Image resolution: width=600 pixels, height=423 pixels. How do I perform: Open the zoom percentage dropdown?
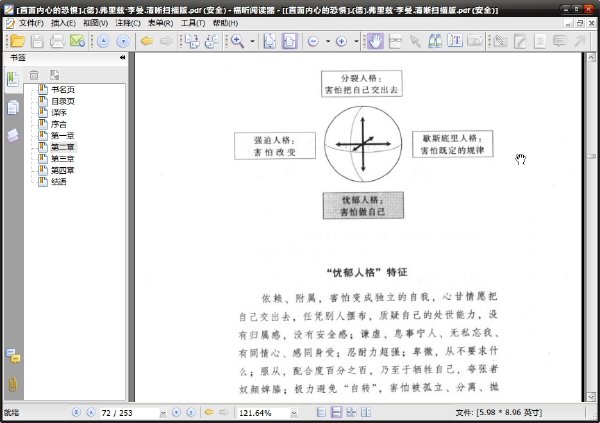coord(294,413)
